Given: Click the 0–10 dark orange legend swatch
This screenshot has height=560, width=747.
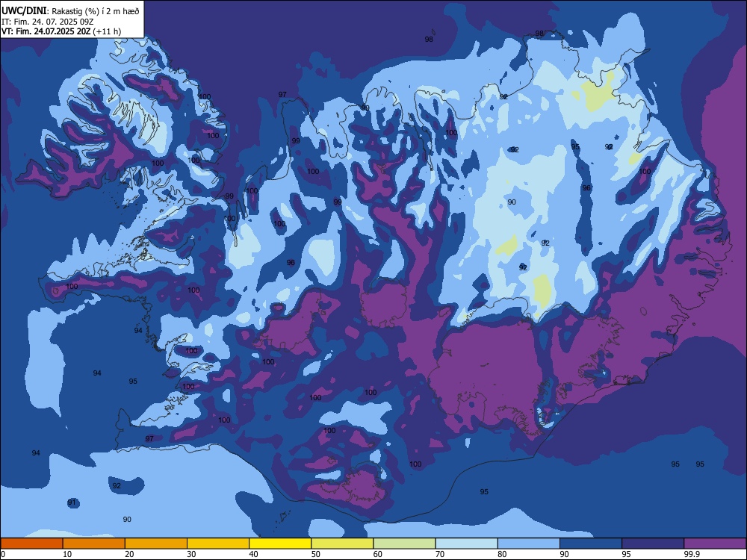Looking at the screenshot, I should 31,544.
